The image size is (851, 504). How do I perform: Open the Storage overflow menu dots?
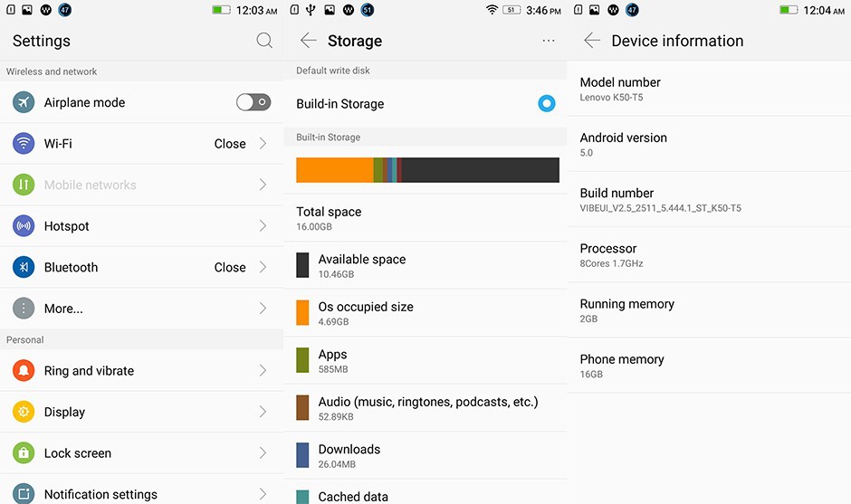point(549,41)
